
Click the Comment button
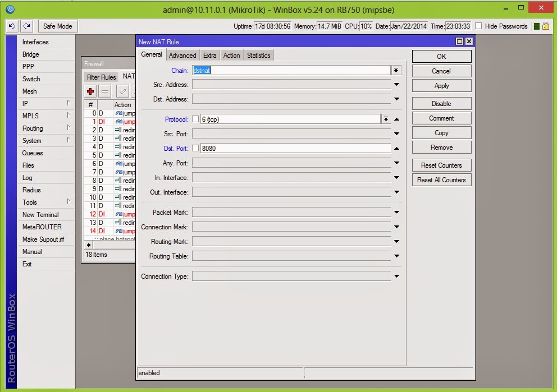pos(441,118)
